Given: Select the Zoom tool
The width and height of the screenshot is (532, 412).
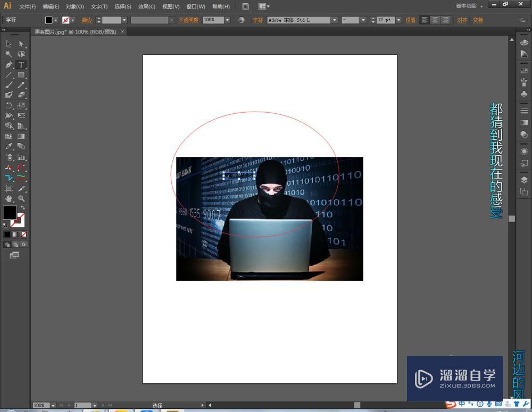Looking at the screenshot, I should [21, 199].
